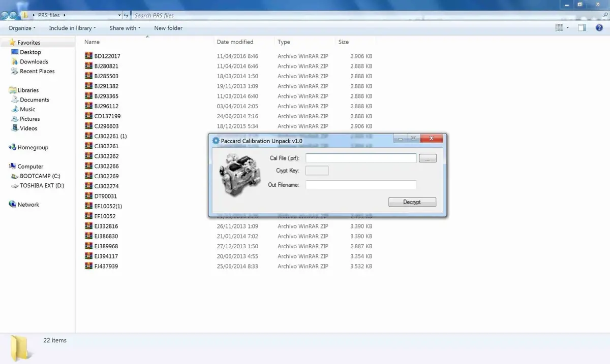Sort files by Size column header
Image resolution: width=610 pixels, height=364 pixels.
(344, 42)
